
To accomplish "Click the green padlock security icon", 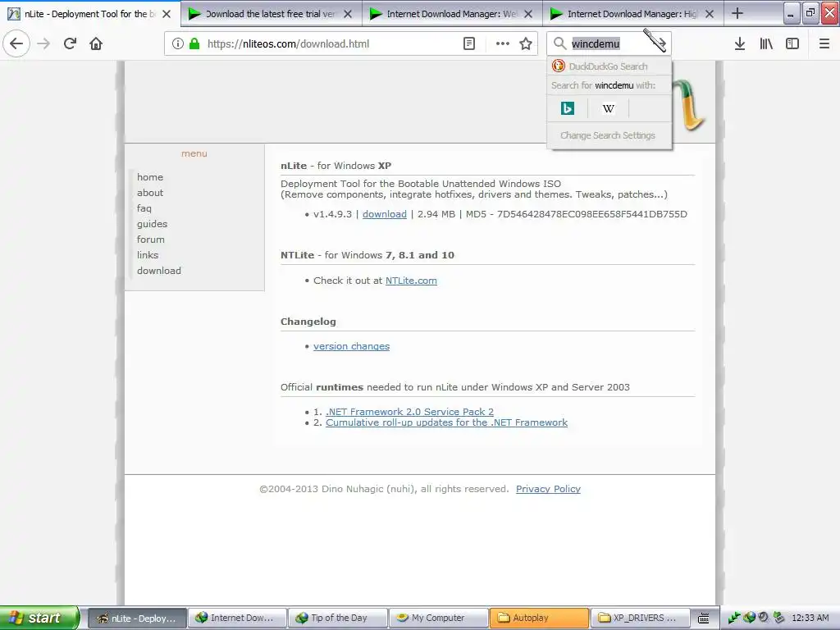I will point(194,43).
